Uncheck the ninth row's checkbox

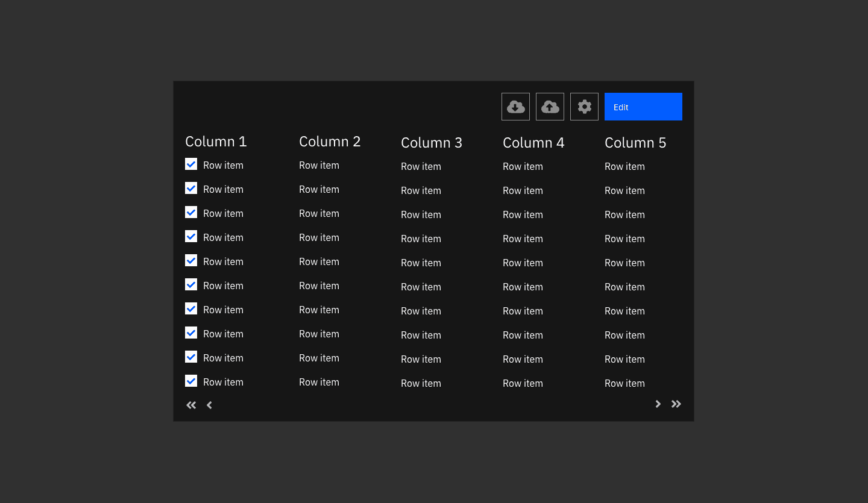191,357
